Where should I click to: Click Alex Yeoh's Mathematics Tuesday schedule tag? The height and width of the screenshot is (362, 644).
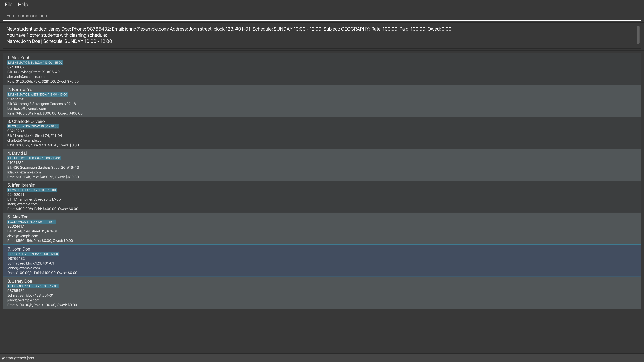click(35, 63)
